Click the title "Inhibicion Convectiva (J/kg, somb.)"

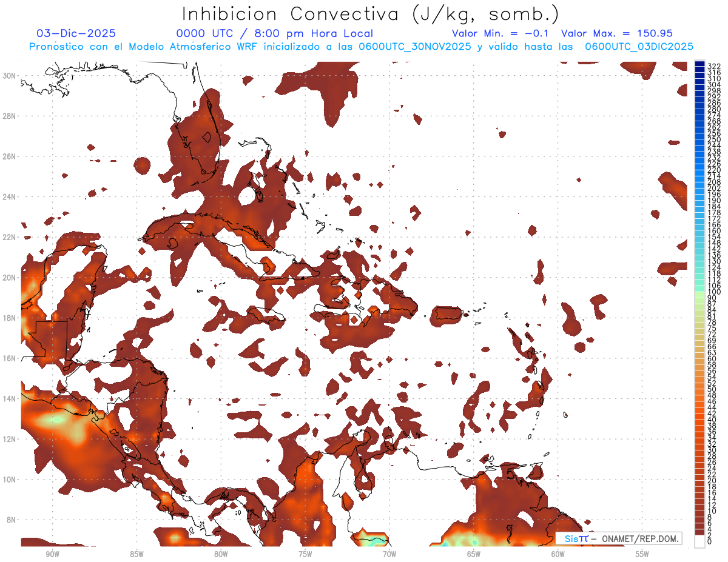click(x=371, y=14)
